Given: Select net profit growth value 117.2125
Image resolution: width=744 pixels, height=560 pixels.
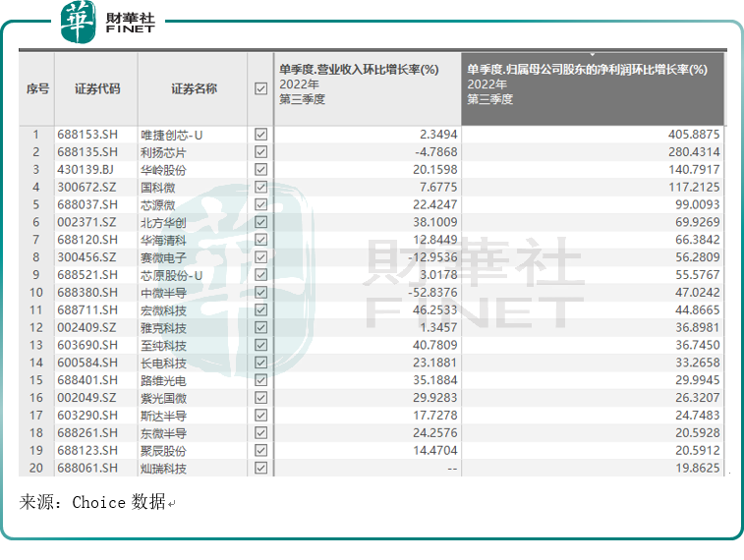Looking at the screenshot, I should [694, 188].
